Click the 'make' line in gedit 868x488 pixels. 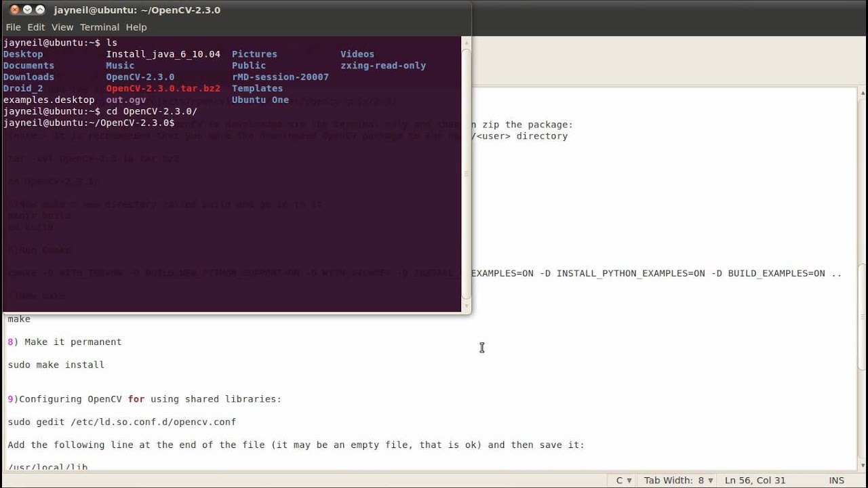[x=19, y=319]
